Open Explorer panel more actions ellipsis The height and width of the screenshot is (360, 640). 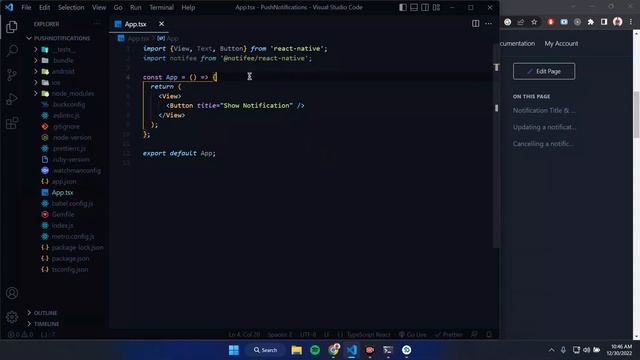[96, 24]
